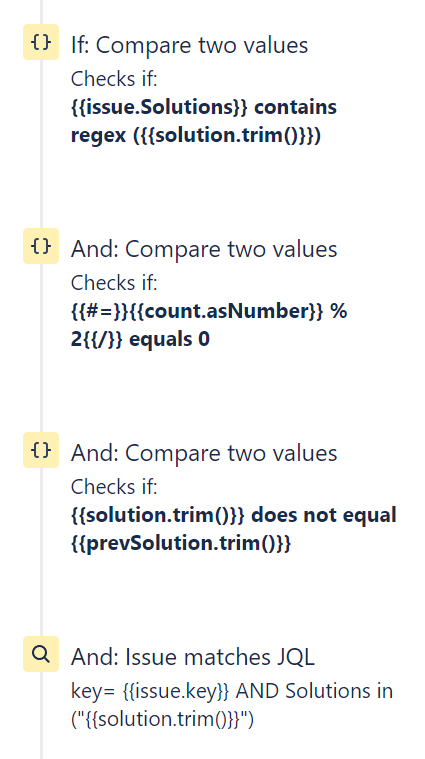Click rule line between the two And Compare conditions
Screen dimensions: 425x759
click(x=41, y=348)
